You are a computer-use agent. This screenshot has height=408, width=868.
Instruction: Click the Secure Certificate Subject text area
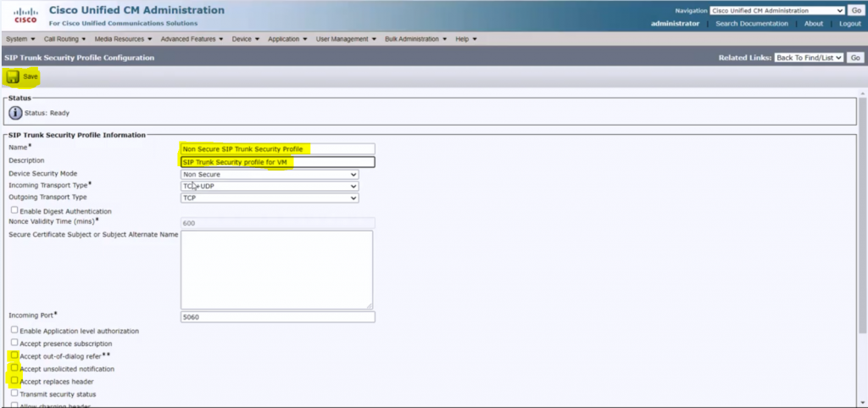click(276, 270)
